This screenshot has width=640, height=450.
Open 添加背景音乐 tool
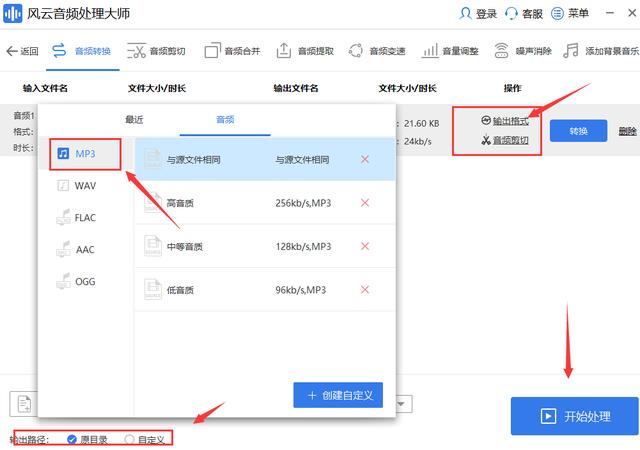(601, 51)
